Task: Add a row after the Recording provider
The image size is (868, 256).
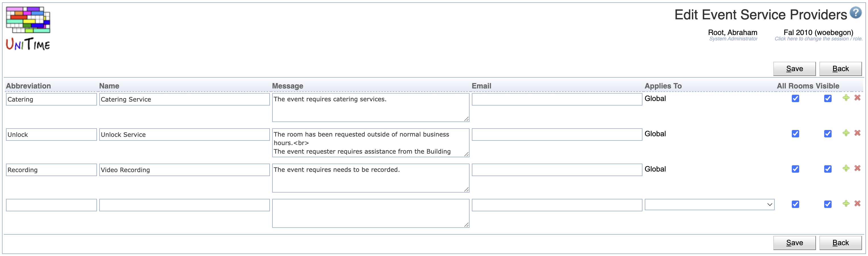Action: [x=846, y=168]
